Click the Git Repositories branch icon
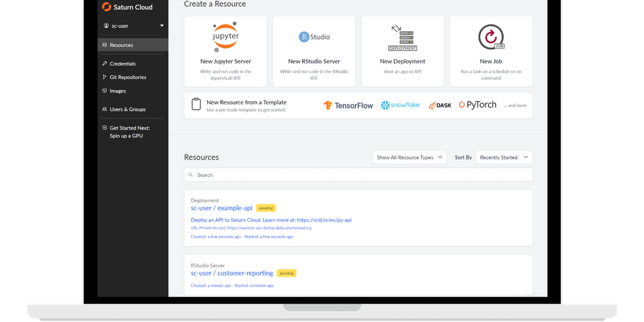The width and height of the screenshot is (644, 322). [x=104, y=77]
